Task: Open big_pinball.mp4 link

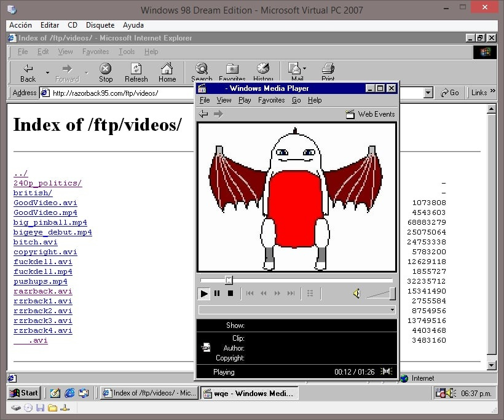Action: click(x=50, y=222)
